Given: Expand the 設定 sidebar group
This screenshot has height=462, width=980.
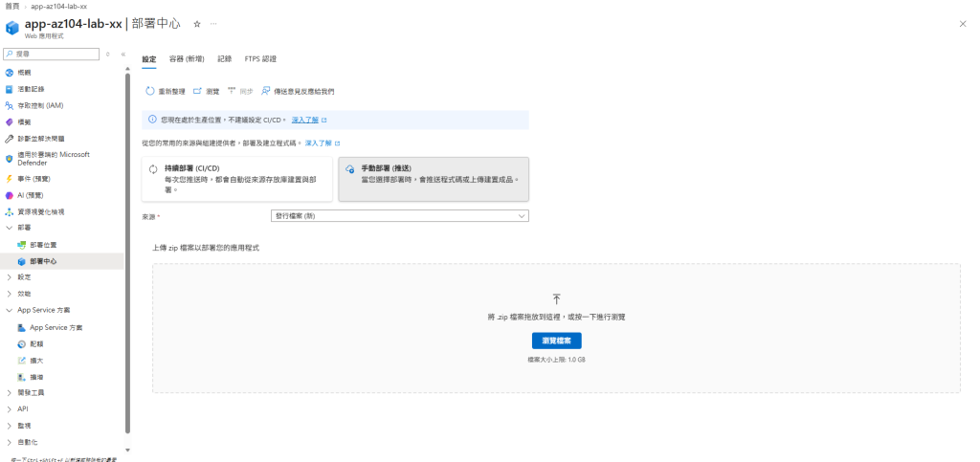Looking at the screenshot, I should coord(9,277).
